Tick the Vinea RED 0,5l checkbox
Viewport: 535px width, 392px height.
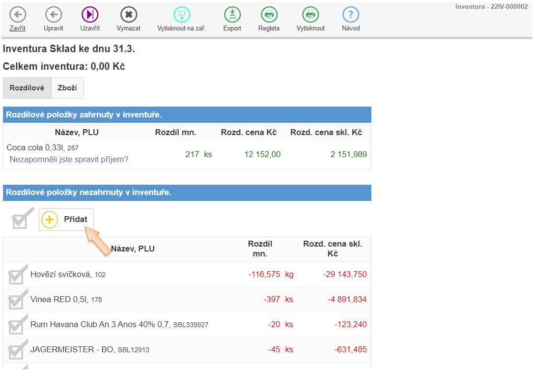point(18,300)
